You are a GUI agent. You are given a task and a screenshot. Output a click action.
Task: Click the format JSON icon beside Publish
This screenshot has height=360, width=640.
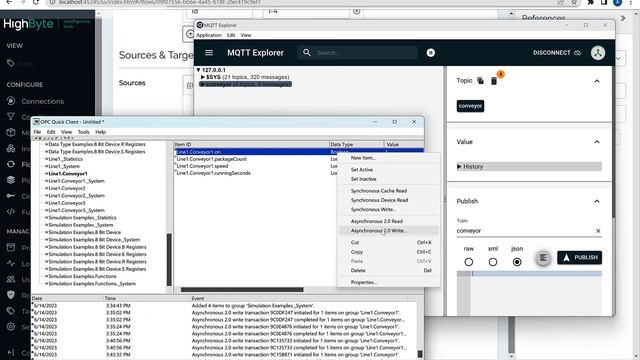(x=543, y=258)
